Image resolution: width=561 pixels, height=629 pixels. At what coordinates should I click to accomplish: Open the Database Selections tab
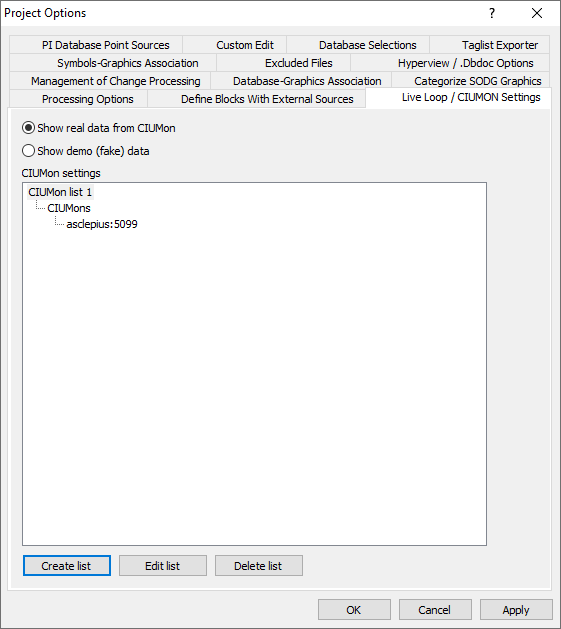[368, 45]
